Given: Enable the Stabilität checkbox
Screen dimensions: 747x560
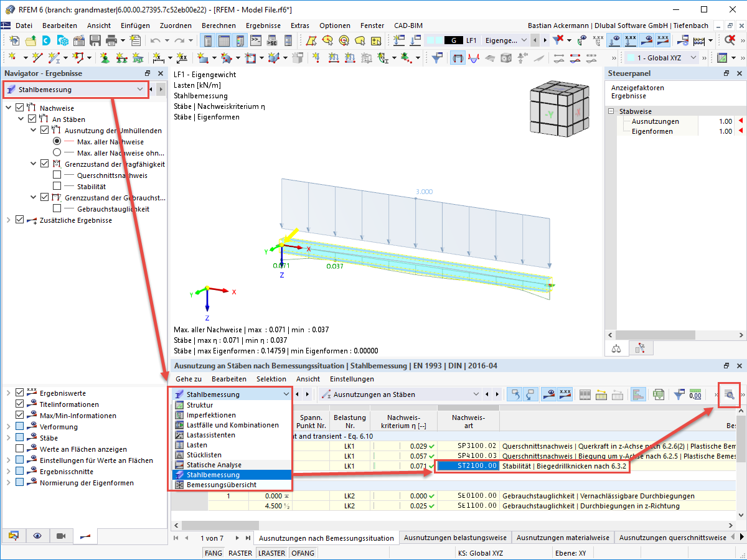Looking at the screenshot, I should (x=57, y=187).
